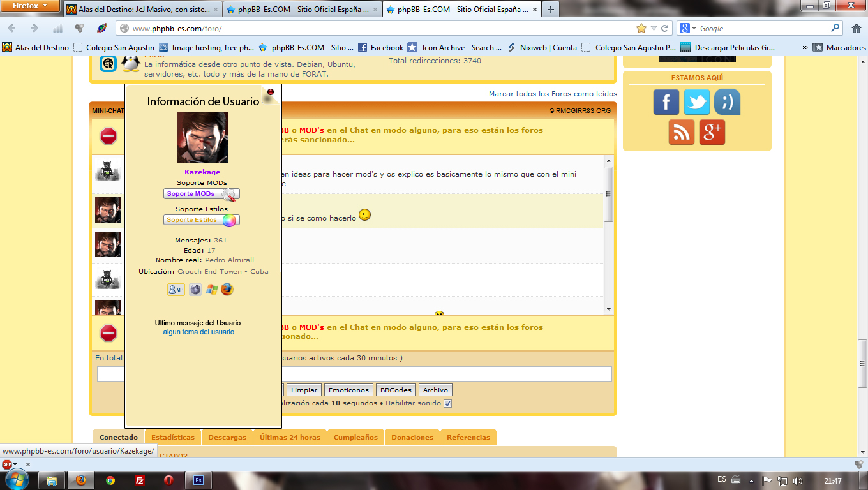Click the Firefox browser icon in user popup
This screenshot has width=868, height=490.
(227, 290)
